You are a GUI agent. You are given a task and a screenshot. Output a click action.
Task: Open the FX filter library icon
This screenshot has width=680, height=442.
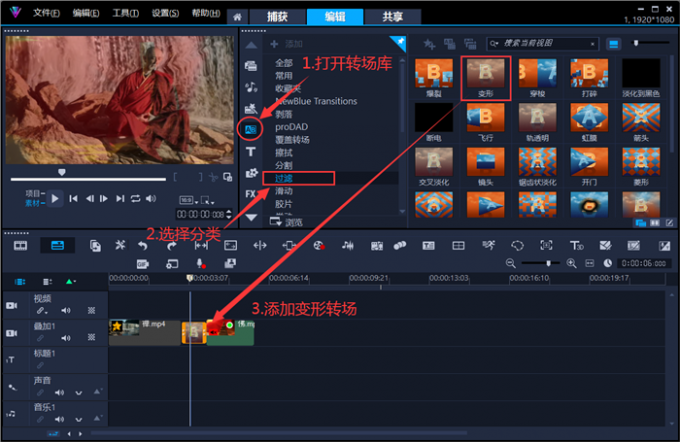pyautogui.click(x=250, y=194)
